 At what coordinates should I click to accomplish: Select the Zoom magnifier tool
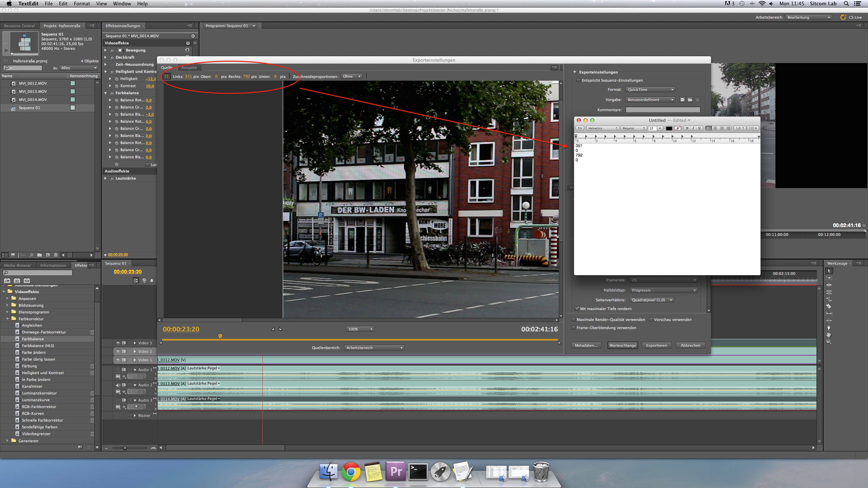(x=829, y=342)
